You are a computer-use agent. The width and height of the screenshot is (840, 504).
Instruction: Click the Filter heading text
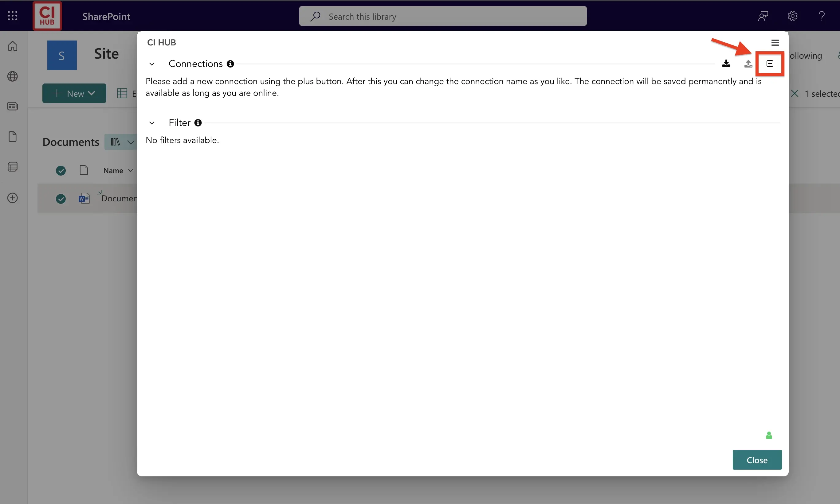click(179, 122)
